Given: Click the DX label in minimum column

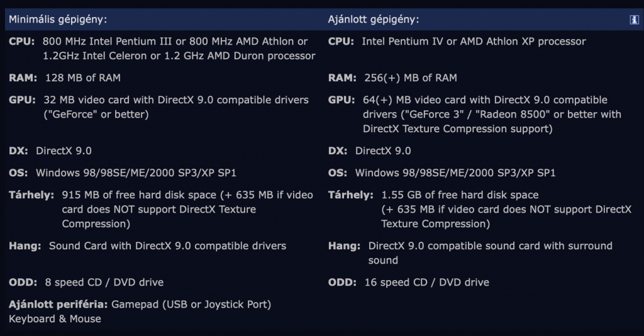Looking at the screenshot, I should coord(19,151).
